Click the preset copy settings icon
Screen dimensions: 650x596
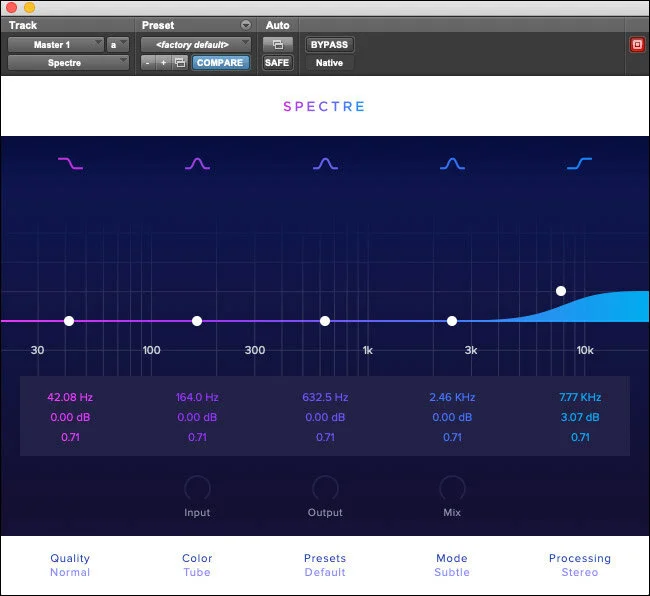click(x=180, y=63)
